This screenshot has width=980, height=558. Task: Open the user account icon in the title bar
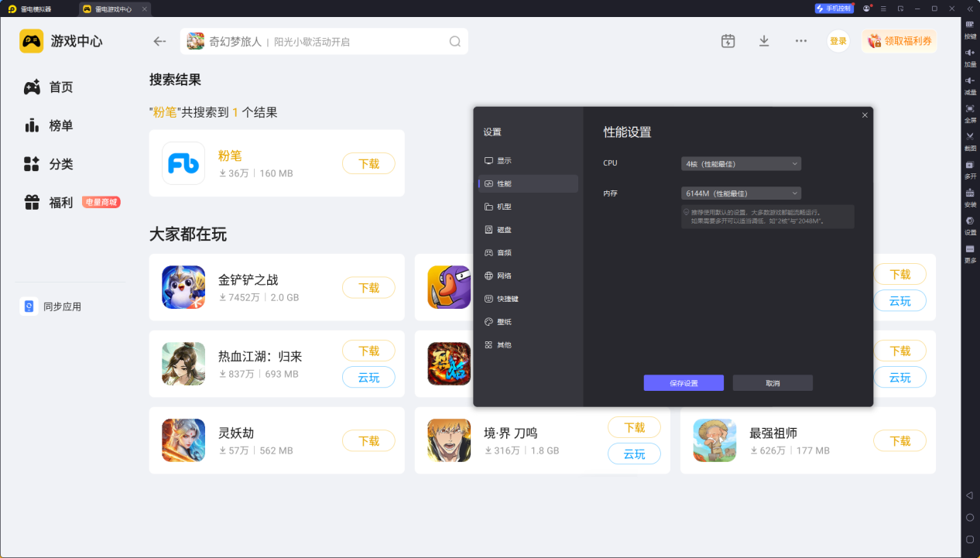coord(866,9)
